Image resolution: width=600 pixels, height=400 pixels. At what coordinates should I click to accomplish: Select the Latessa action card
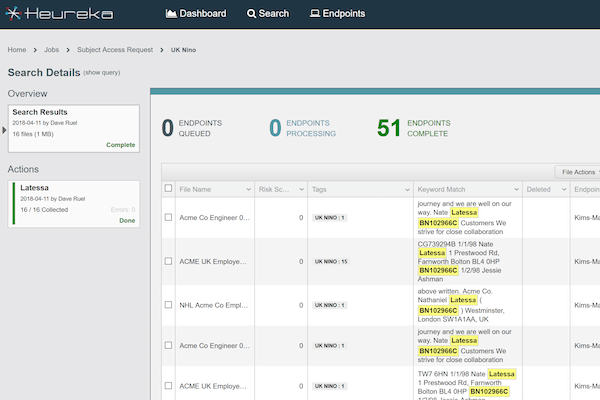click(x=74, y=204)
